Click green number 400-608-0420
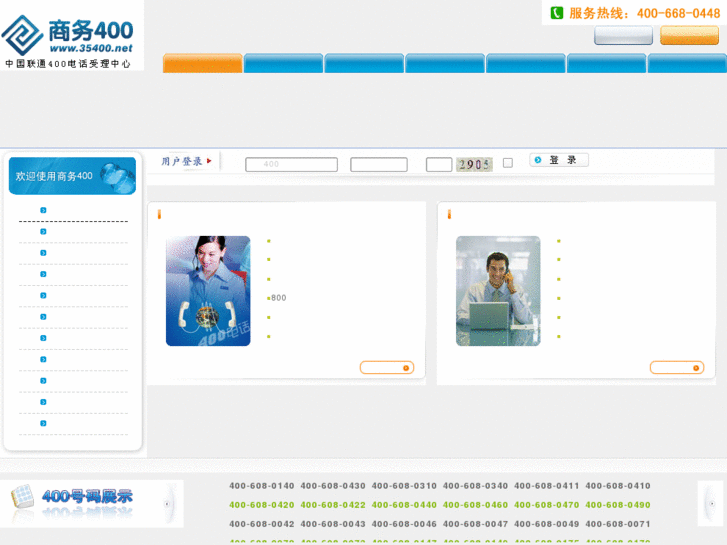Image resolution: width=727 pixels, height=545 pixels. [x=261, y=505]
